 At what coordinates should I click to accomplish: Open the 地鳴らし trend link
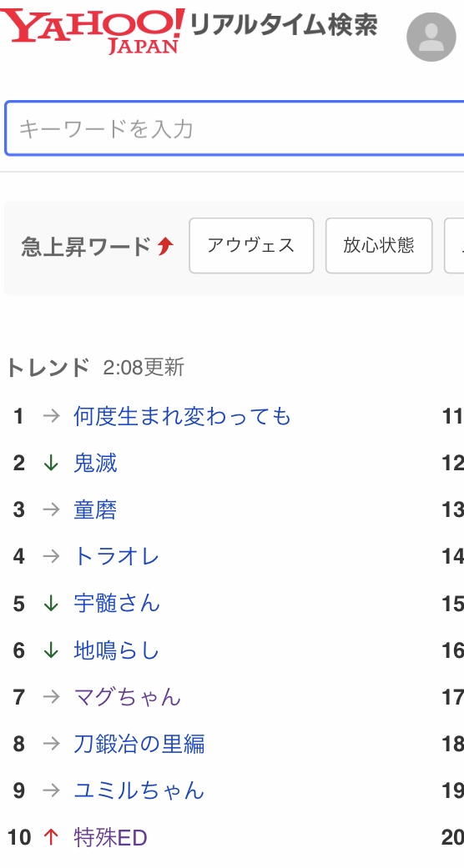click(116, 650)
